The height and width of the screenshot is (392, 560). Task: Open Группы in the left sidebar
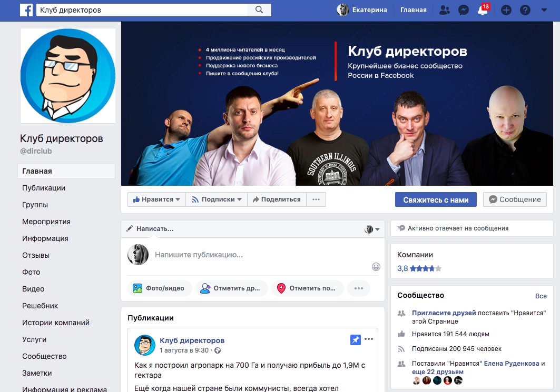tap(35, 205)
